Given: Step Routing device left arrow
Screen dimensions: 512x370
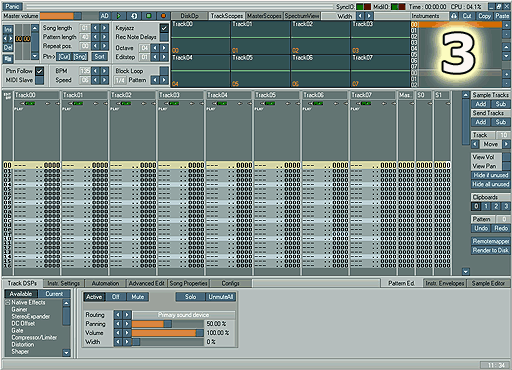Looking at the screenshot, I should 118,315.
